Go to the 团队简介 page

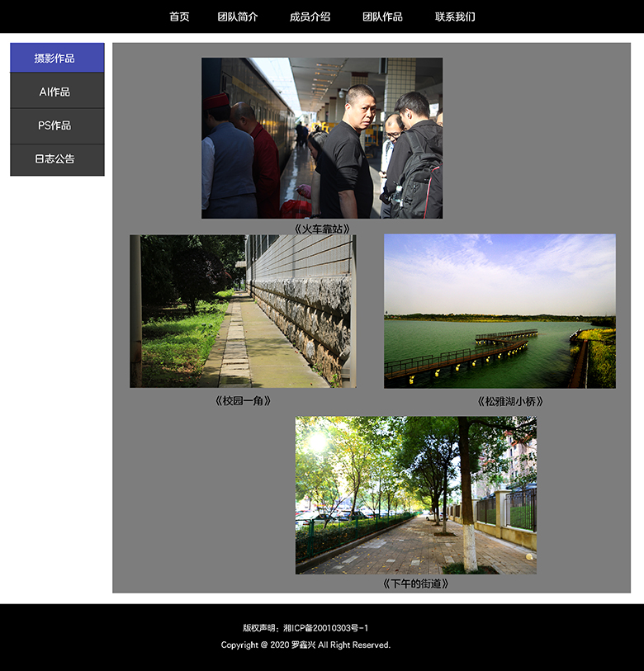click(x=238, y=17)
